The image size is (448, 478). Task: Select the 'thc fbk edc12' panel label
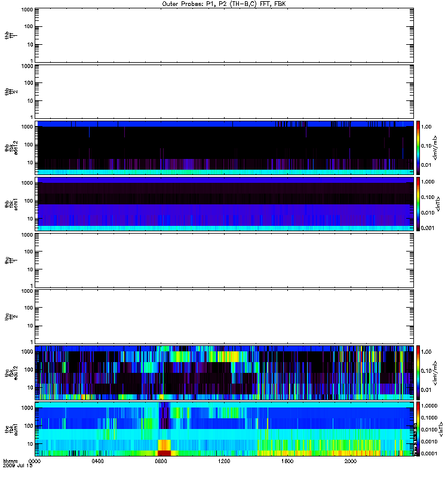tap(11, 372)
